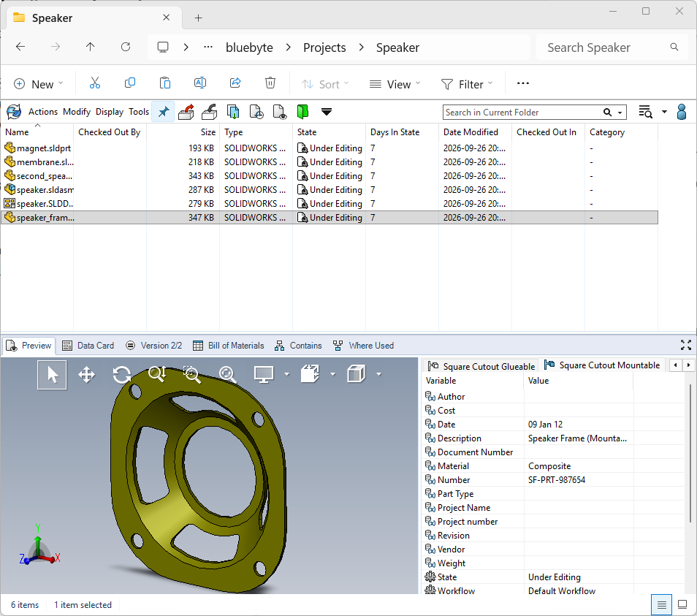This screenshot has height=616, width=697.
Task: Open the Contains tab
Action: 298,346
